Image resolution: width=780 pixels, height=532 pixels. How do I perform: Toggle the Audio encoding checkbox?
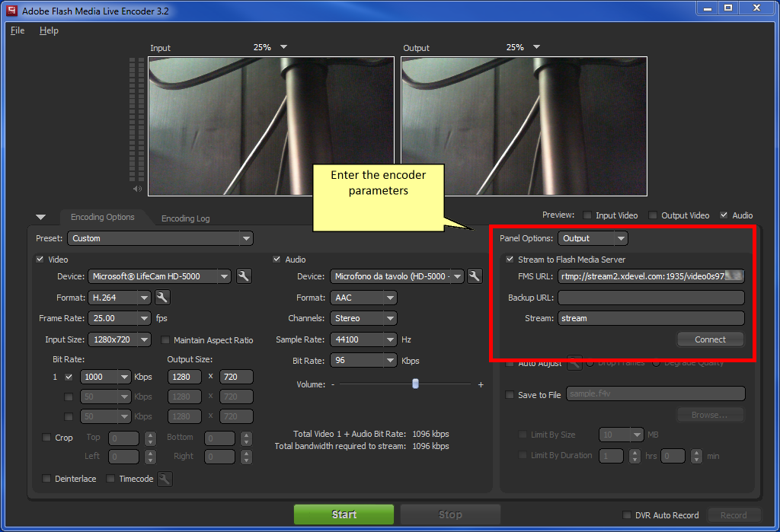click(277, 259)
